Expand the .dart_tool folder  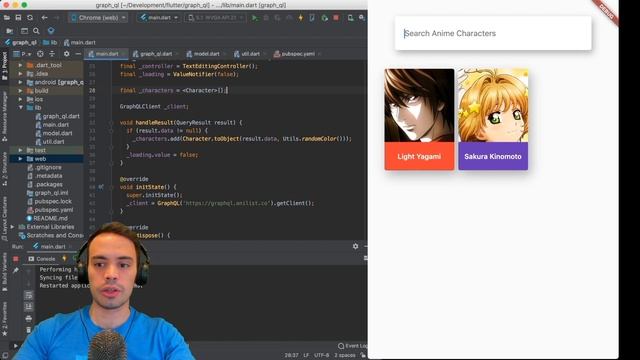click(20, 65)
